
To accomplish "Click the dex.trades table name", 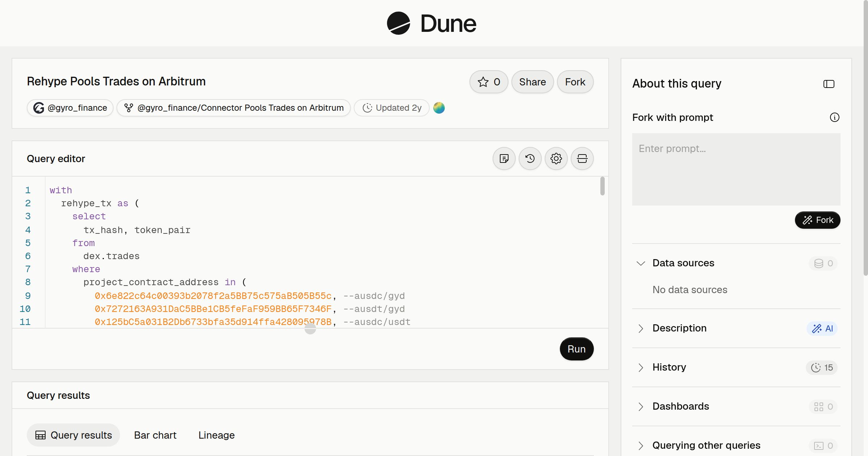I will point(111,256).
